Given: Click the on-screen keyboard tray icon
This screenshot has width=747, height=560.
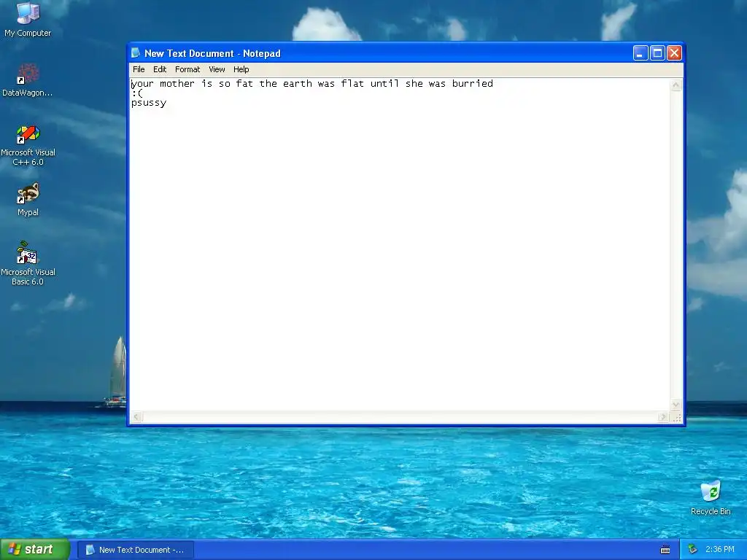Looking at the screenshot, I should (665, 550).
